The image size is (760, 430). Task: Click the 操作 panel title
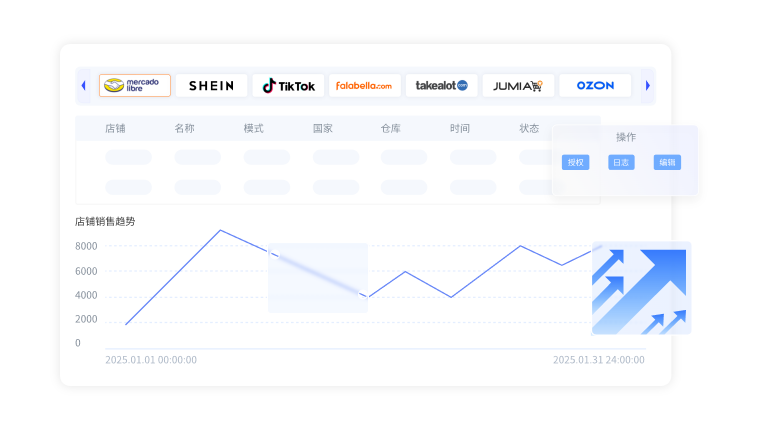(x=626, y=137)
